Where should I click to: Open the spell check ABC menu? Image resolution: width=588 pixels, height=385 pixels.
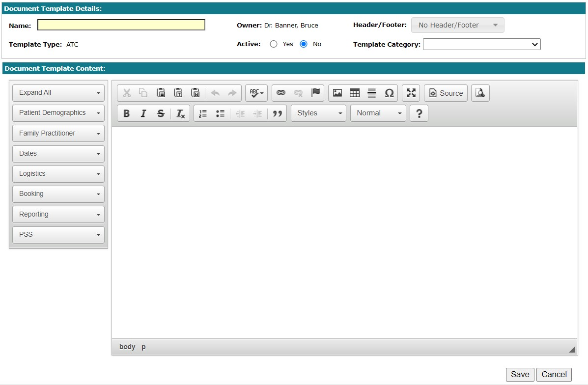(256, 93)
